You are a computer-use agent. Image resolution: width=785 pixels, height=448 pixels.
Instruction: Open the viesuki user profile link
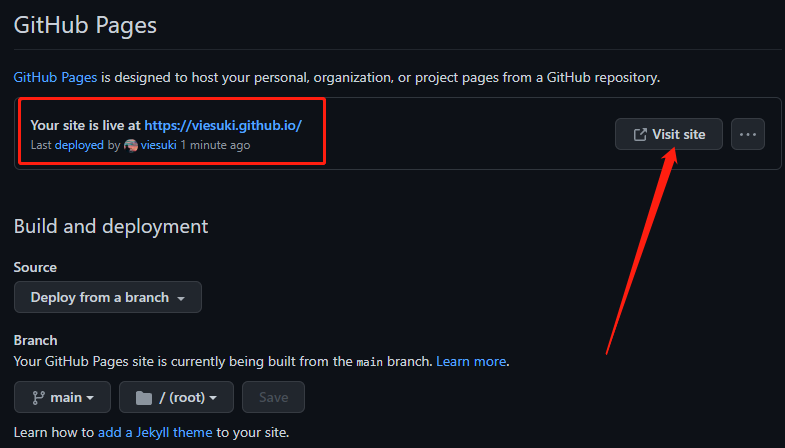click(158, 145)
